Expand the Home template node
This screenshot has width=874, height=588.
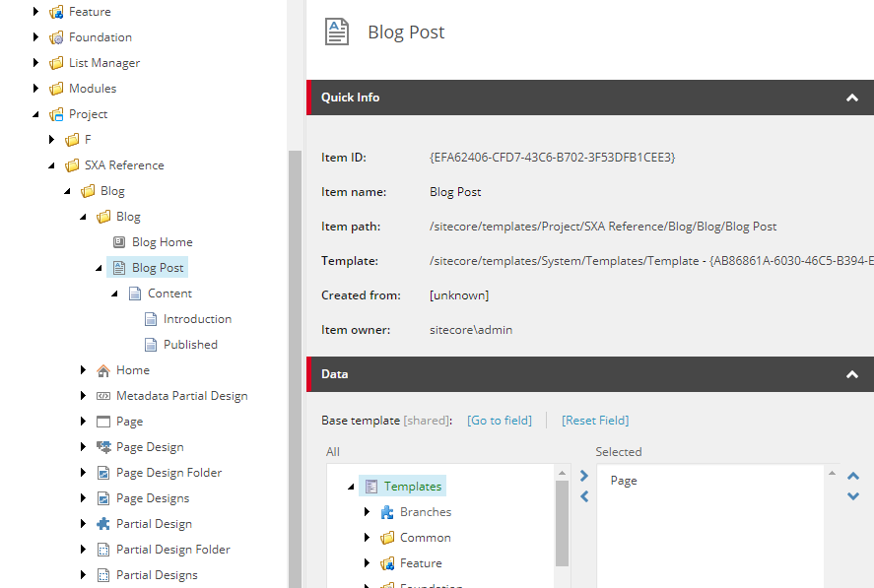[83, 370]
